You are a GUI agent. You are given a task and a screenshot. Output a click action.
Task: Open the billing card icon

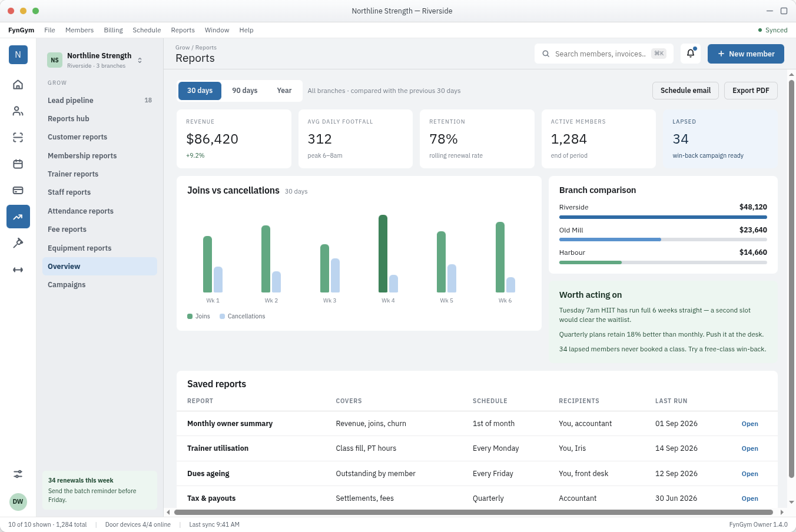[x=18, y=190]
